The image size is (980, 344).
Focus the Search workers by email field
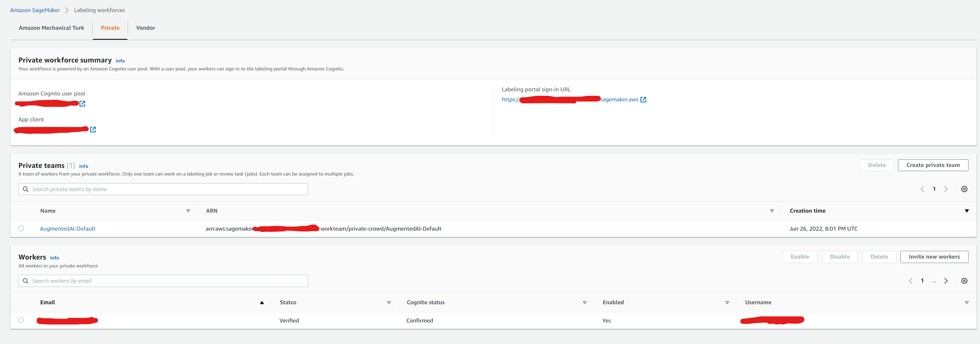164,281
